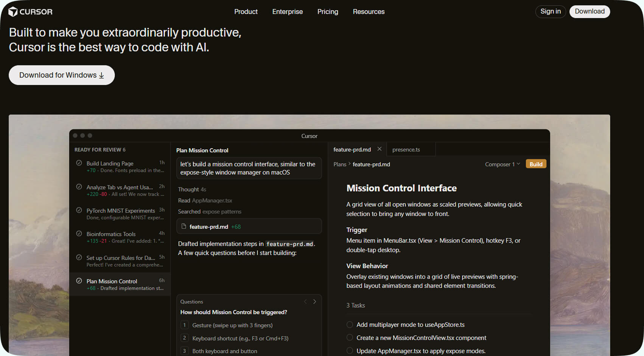The image size is (644, 356).
Task: Click the check icon beside PyTorch MNIST Experiments
Action: point(79,210)
